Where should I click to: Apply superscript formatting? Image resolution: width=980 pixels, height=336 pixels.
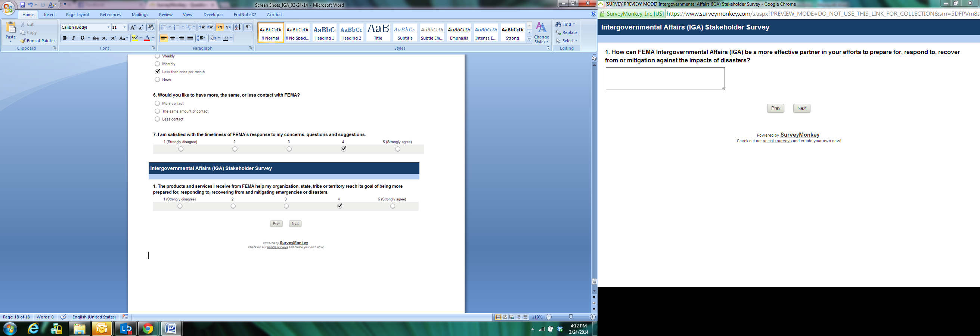[113, 38]
